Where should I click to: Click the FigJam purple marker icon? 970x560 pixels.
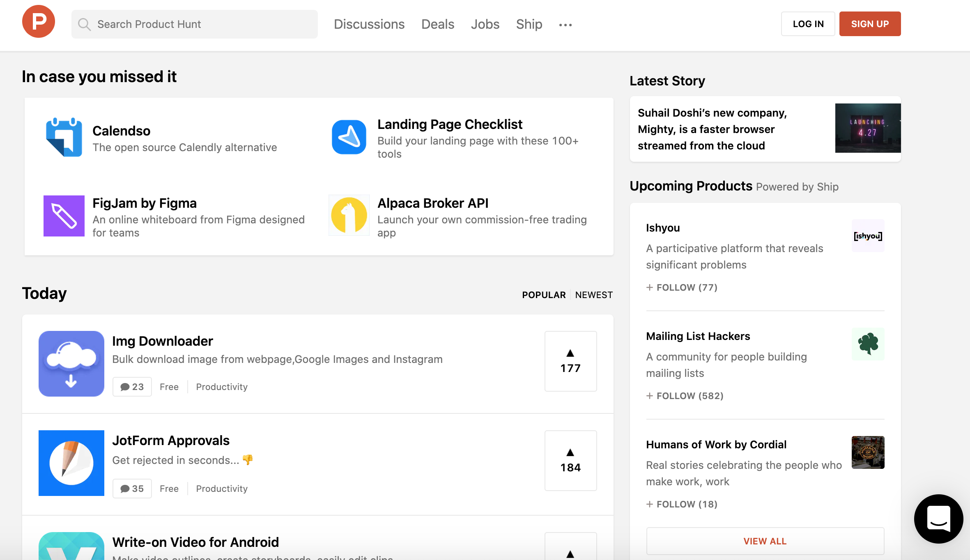click(x=64, y=216)
